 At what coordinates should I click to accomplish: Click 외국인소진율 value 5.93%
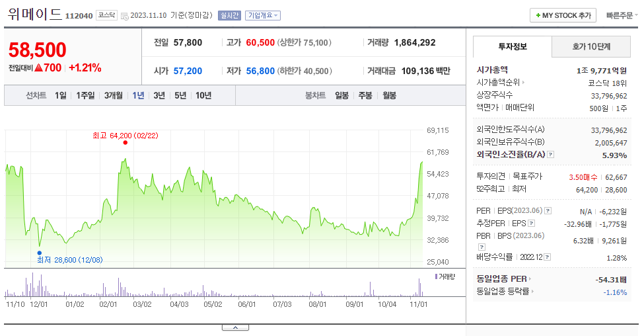(x=614, y=155)
